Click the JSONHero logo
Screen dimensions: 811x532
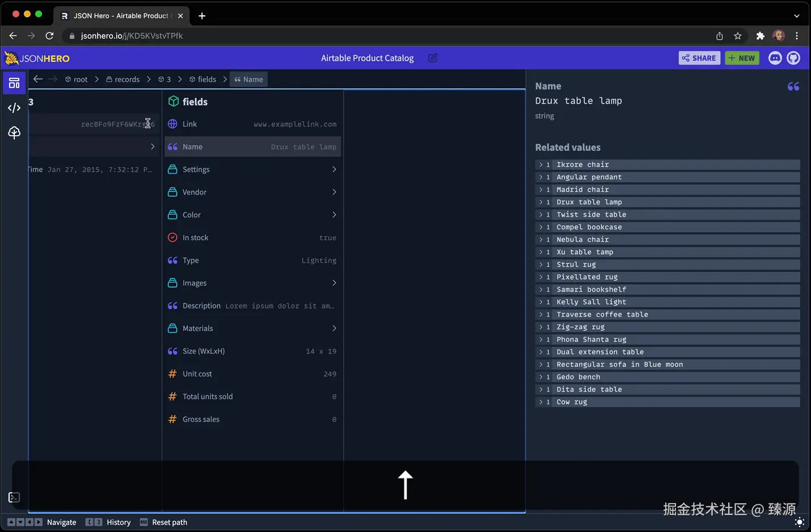(37, 58)
